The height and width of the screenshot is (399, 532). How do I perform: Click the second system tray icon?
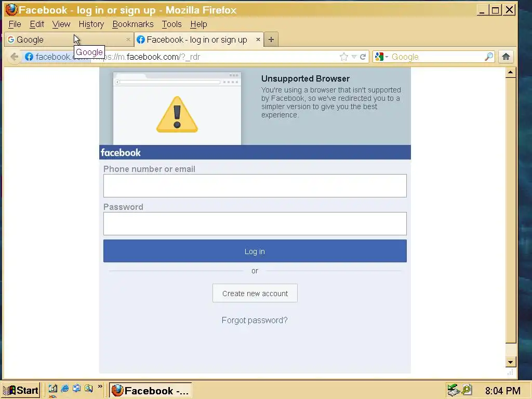pos(467,390)
